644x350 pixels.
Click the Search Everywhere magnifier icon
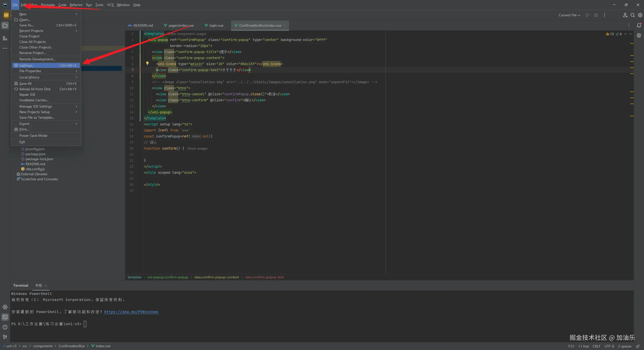[x=632, y=15]
